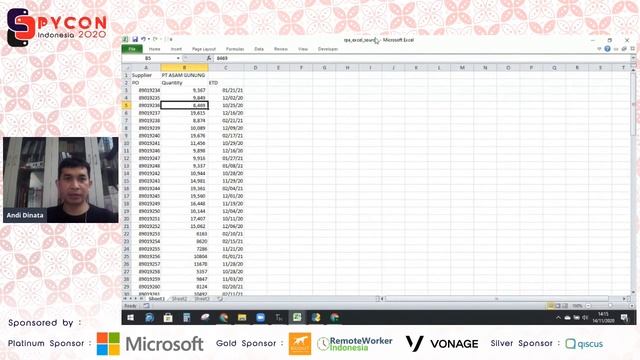
Task: Open the green File tab
Action: 132,49
